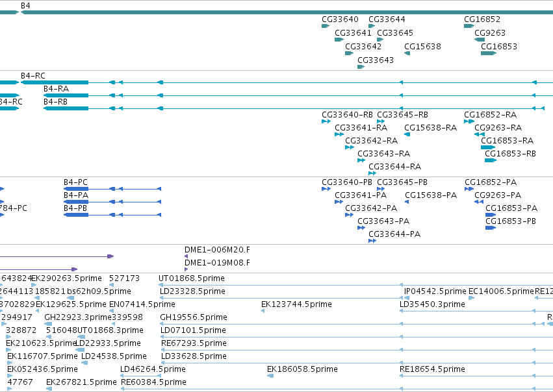Viewport: 553px width, 392px height.
Task: Select protein CG33642-PA
Action: tap(371, 208)
